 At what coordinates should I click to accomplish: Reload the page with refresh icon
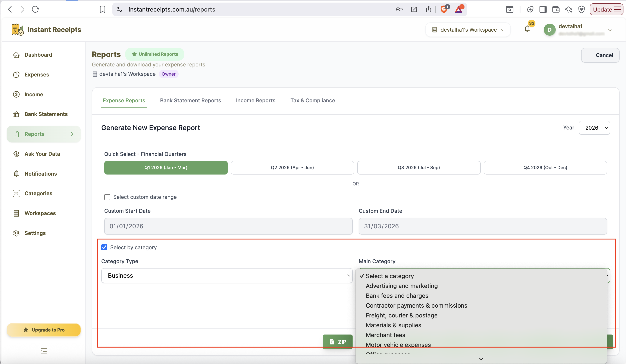(x=35, y=9)
